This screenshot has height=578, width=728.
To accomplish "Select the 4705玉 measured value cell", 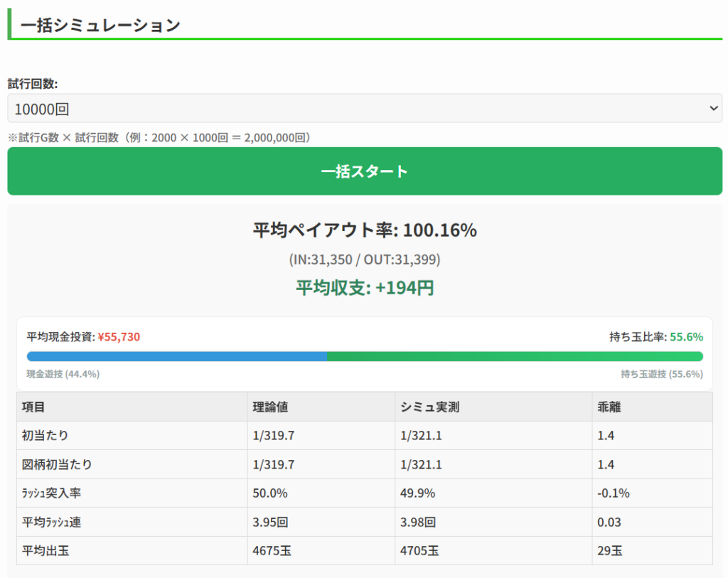I will [419, 550].
